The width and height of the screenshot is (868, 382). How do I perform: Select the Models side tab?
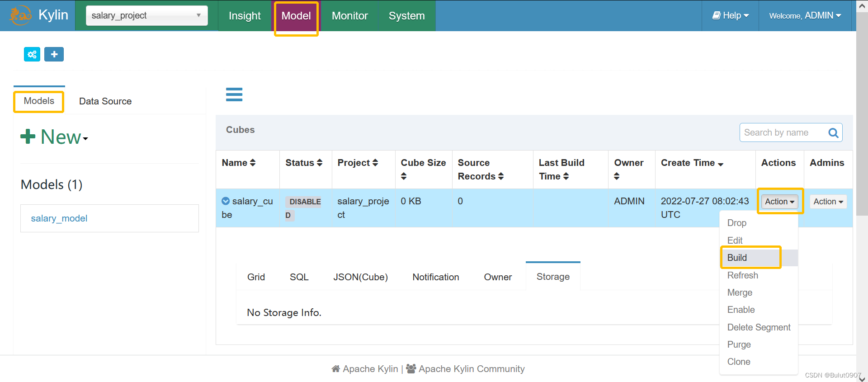pyautogui.click(x=39, y=101)
